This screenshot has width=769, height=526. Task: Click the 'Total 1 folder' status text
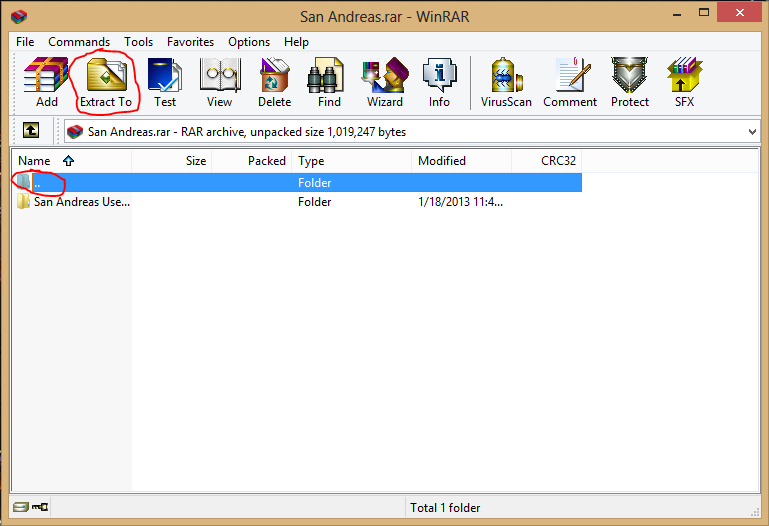click(445, 508)
